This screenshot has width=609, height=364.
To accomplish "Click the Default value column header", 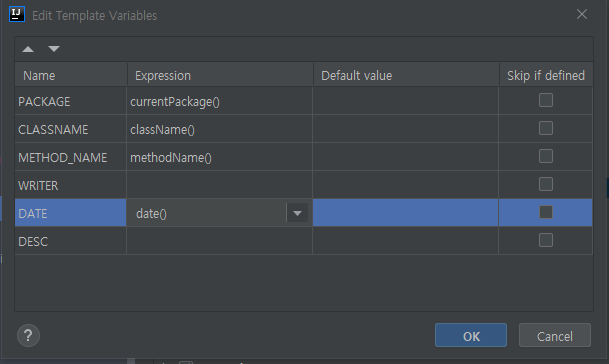I will (x=406, y=75).
